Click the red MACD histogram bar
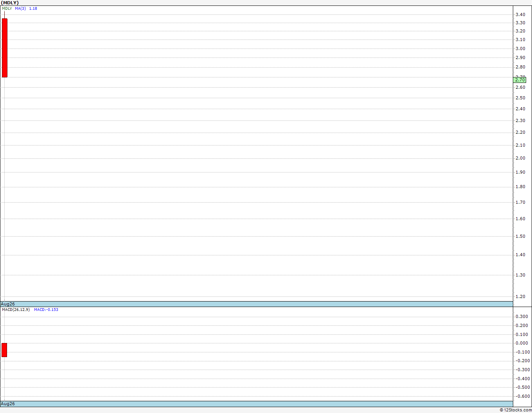Image resolution: width=532 pixels, height=413 pixels. 4,350
